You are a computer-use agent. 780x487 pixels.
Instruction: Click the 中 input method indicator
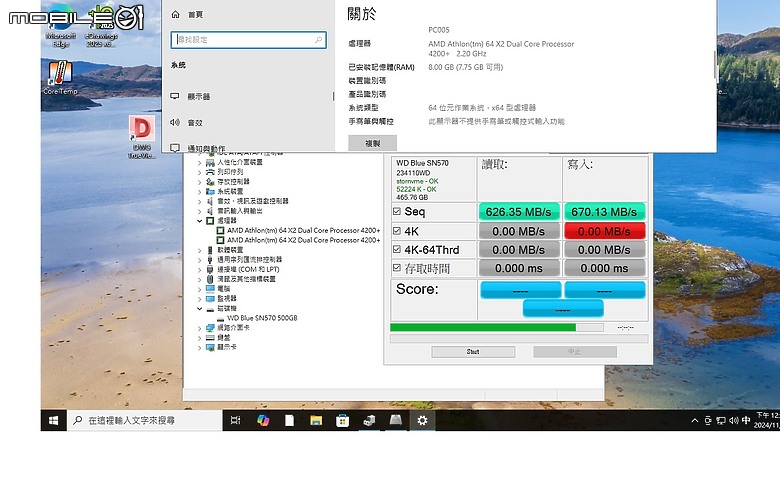(746, 421)
